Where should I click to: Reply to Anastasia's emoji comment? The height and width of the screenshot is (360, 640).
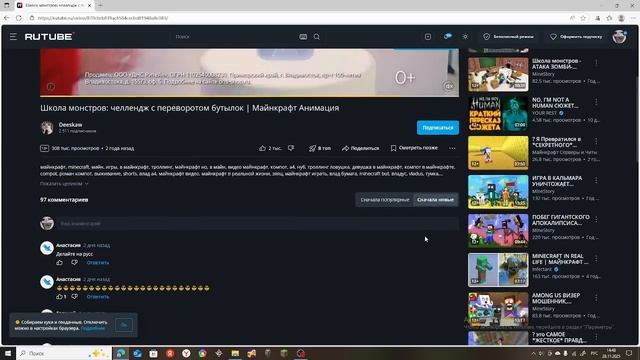pos(98,297)
